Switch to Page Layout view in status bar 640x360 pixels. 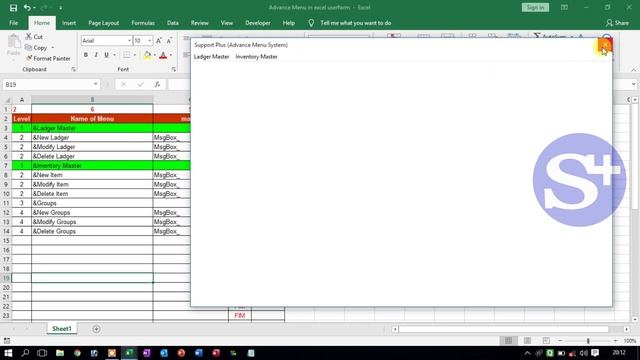tap(527, 340)
